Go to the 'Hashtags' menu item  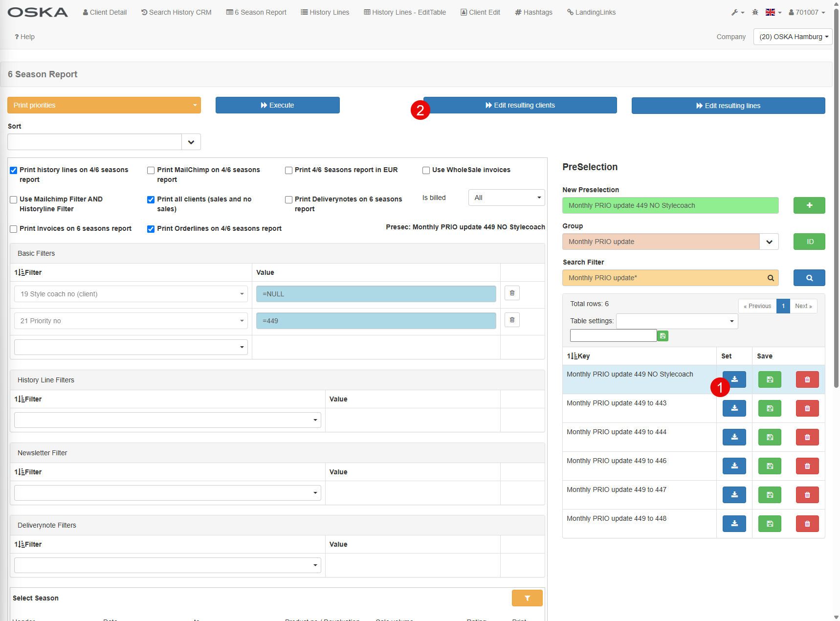533,12
